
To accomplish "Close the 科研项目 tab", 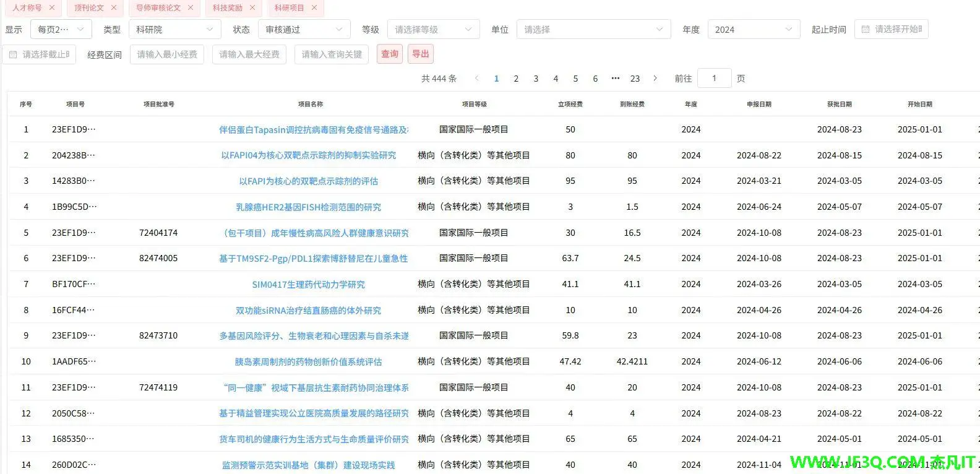I will tap(314, 7).
